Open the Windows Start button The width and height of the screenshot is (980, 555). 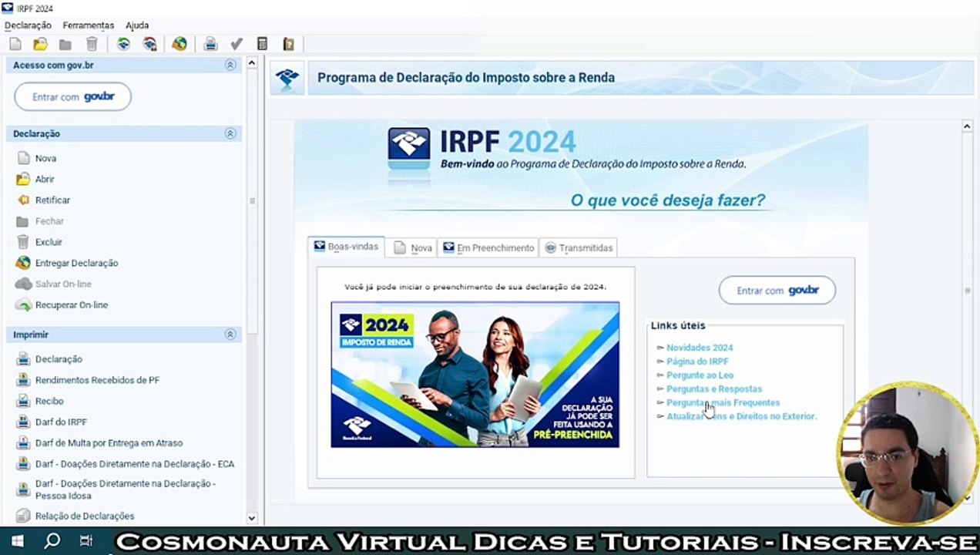17,541
